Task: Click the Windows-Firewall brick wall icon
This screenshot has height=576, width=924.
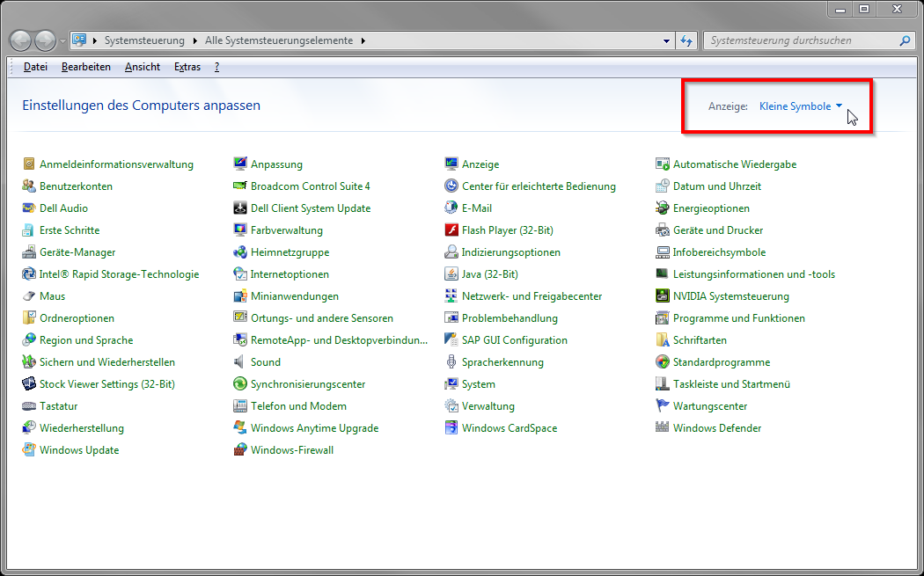Action: [x=240, y=450]
